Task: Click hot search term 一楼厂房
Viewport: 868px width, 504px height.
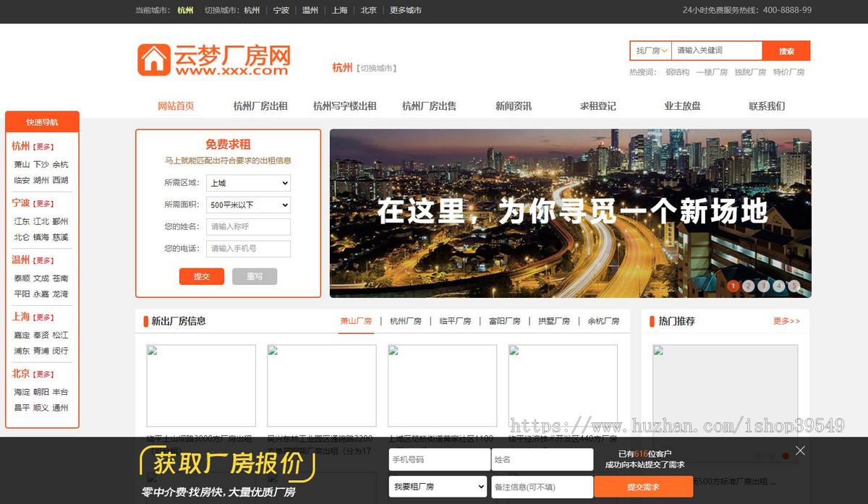Action: [x=712, y=72]
